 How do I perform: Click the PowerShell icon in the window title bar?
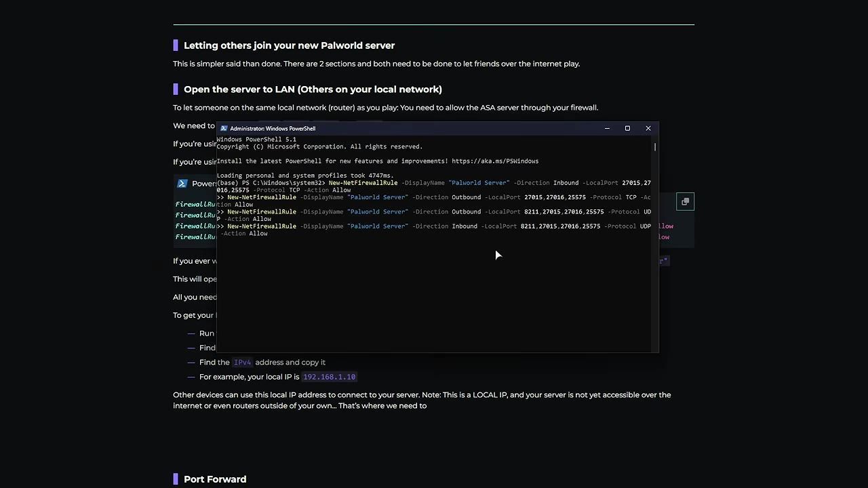point(224,128)
